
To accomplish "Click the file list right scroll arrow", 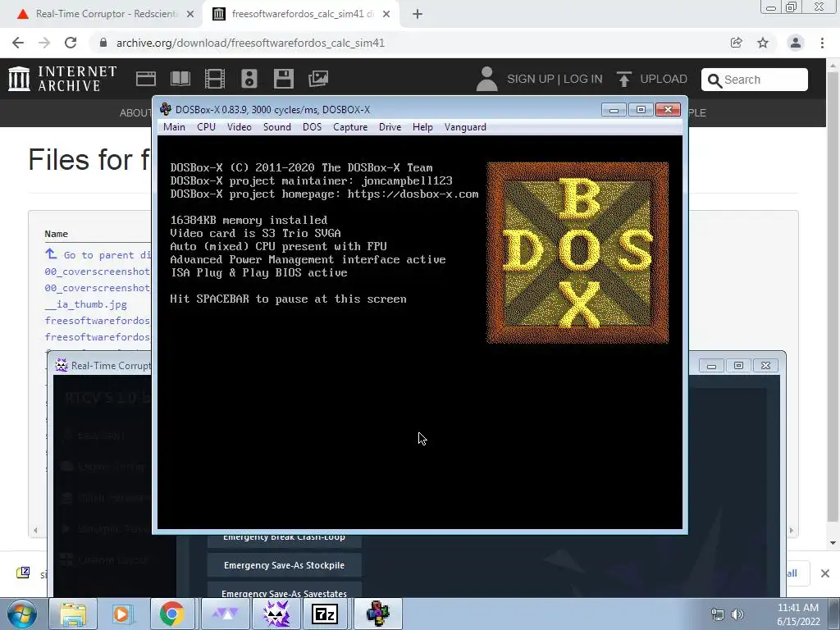I will pyautogui.click(x=792, y=531).
